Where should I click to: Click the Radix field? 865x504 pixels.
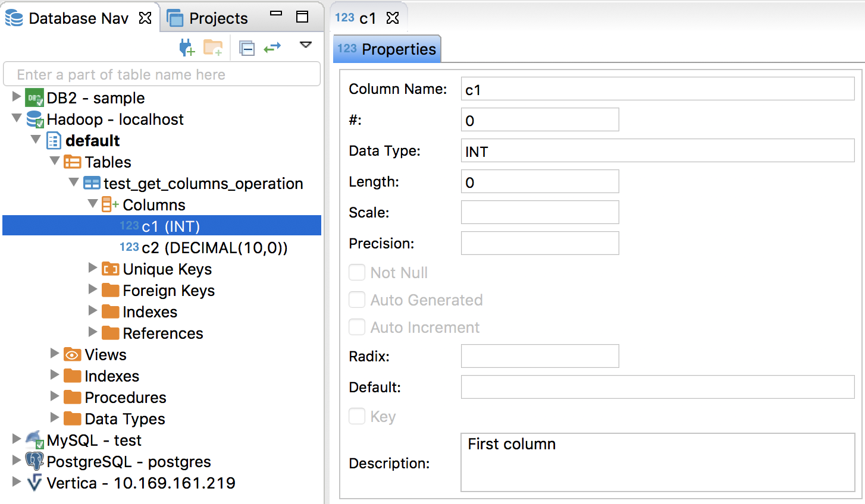pyautogui.click(x=540, y=357)
